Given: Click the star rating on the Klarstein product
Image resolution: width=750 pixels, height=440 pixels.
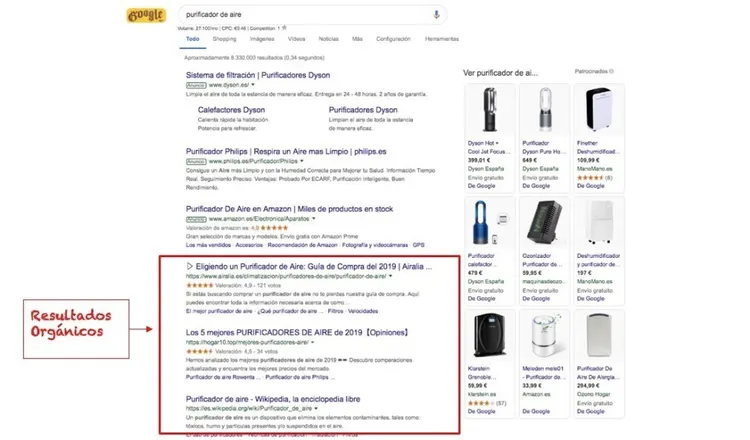Looking at the screenshot, I should point(481,403).
